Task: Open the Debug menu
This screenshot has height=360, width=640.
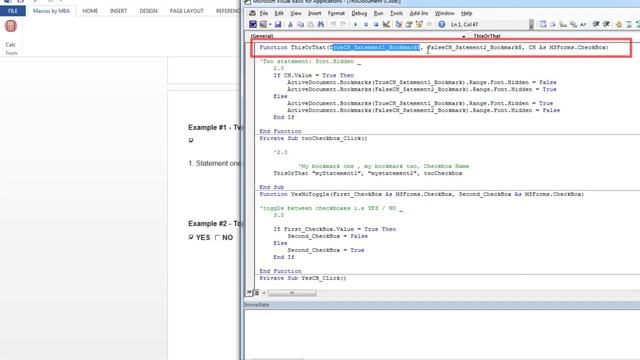Action: [x=359, y=13]
